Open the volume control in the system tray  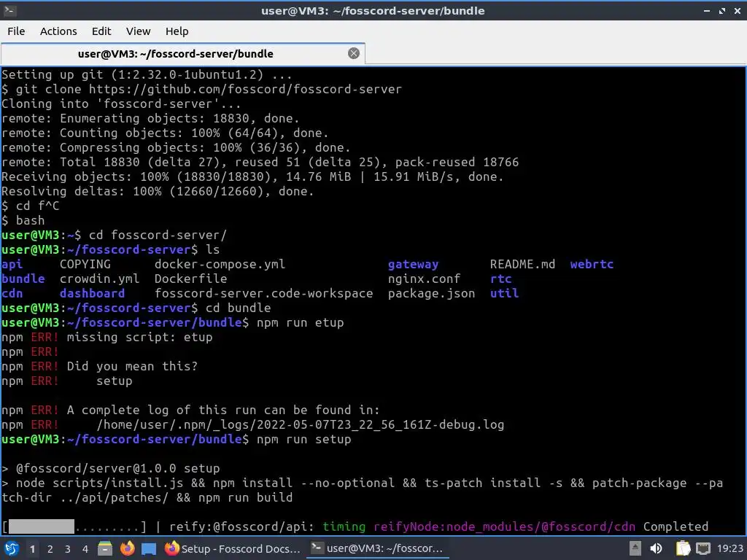point(656,548)
